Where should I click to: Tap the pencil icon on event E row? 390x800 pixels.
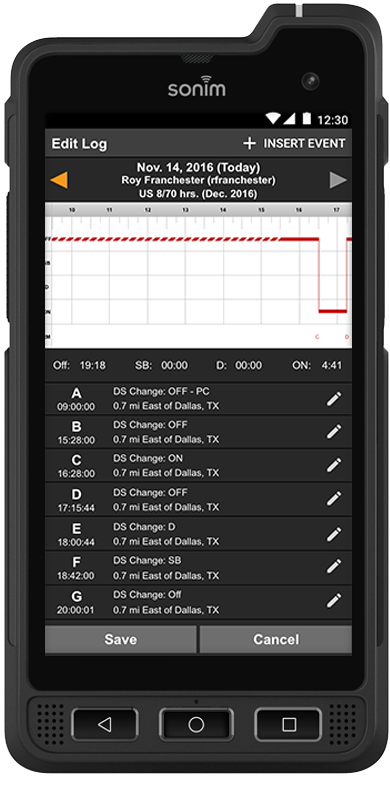coord(334,534)
